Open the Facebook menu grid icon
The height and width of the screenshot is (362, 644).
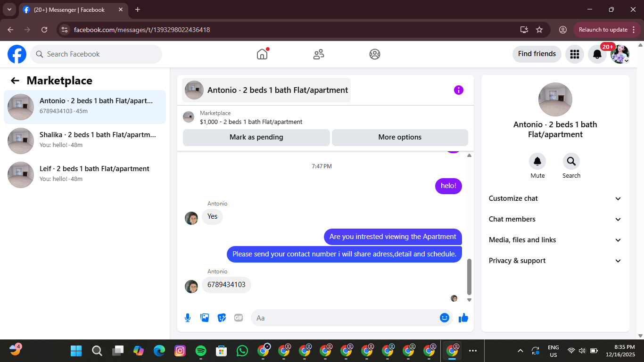(x=574, y=54)
